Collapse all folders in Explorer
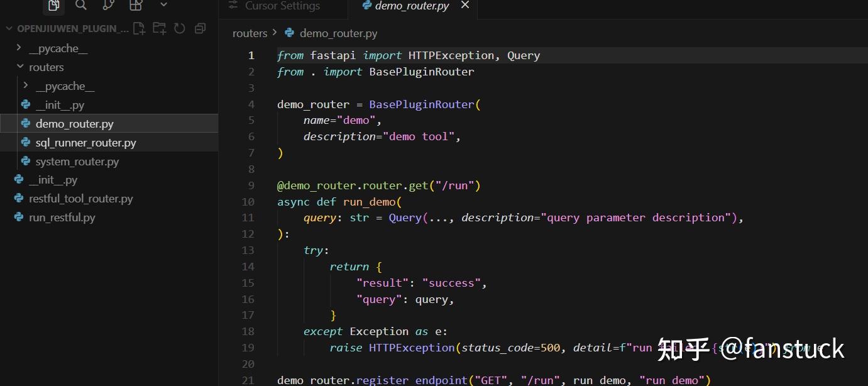Screen dimensions: 868x386 [x=200, y=28]
